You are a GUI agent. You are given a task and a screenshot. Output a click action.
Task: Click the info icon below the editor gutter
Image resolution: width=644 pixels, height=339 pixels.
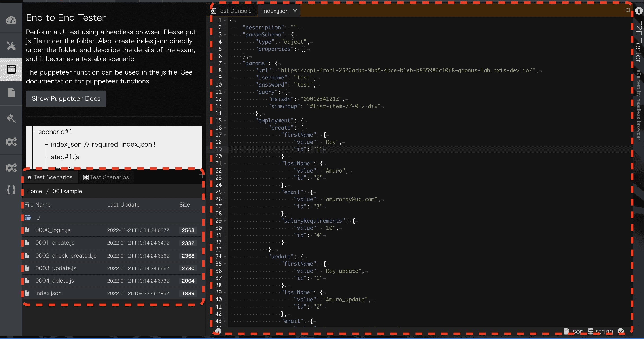218,331
